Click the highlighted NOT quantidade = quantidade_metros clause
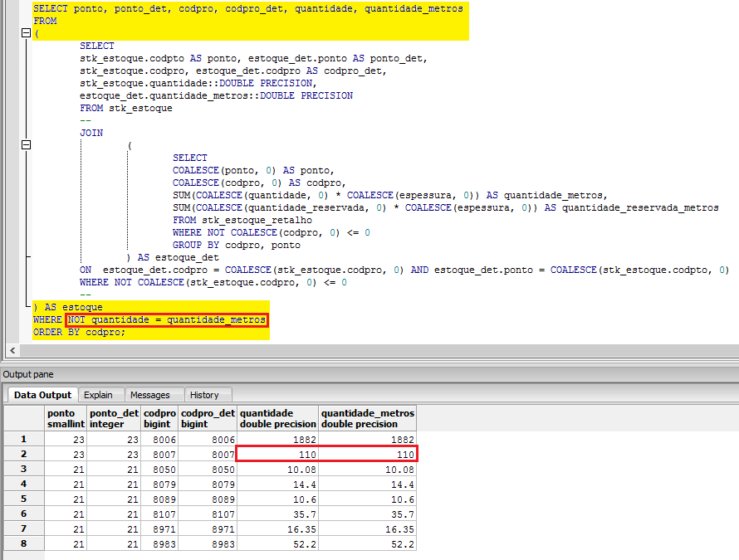The image size is (739, 560). coord(165,319)
